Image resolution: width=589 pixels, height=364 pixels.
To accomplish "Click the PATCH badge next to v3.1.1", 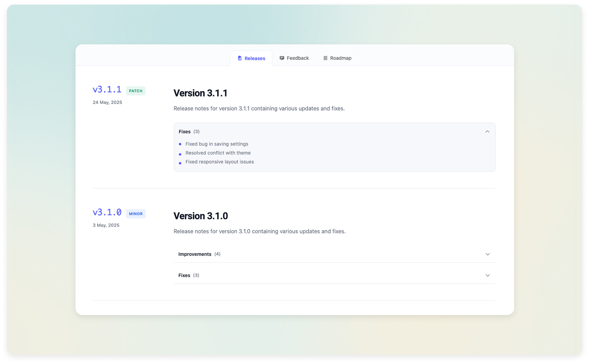I will [136, 91].
